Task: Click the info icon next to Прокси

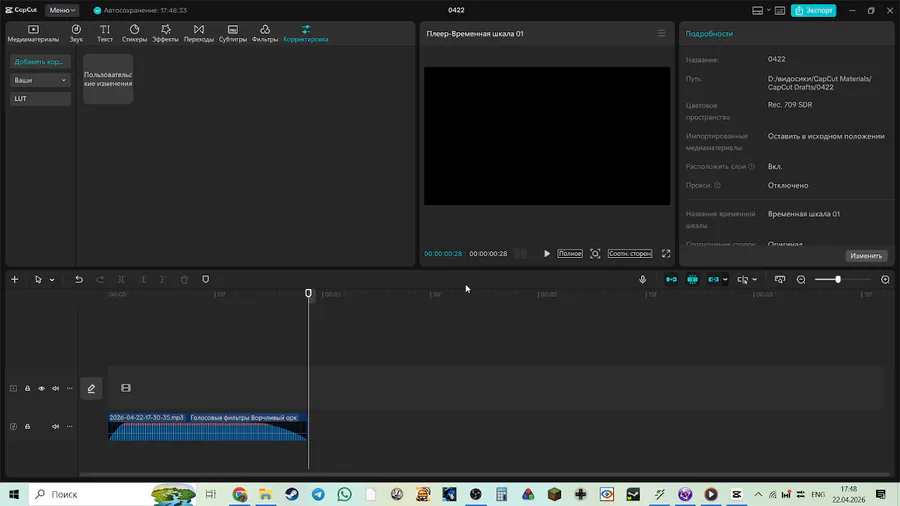Action: (x=717, y=185)
